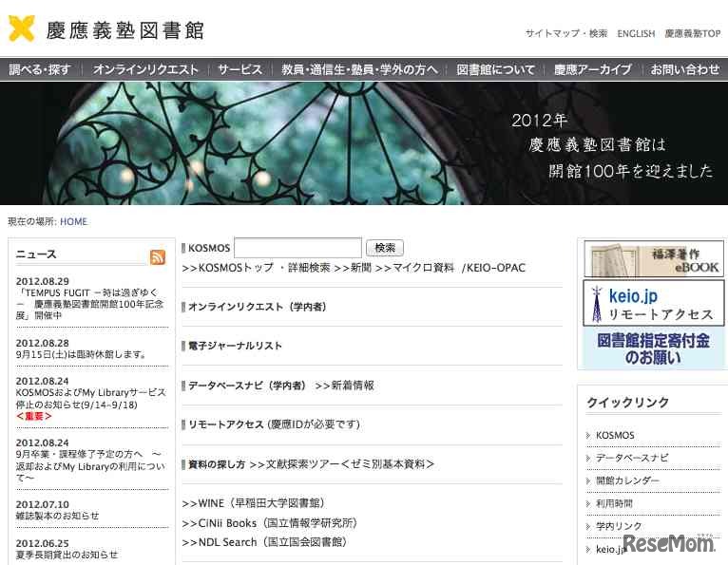Open the 調べる・探す menu
This screenshot has width=728, height=565.
point(40,69)
